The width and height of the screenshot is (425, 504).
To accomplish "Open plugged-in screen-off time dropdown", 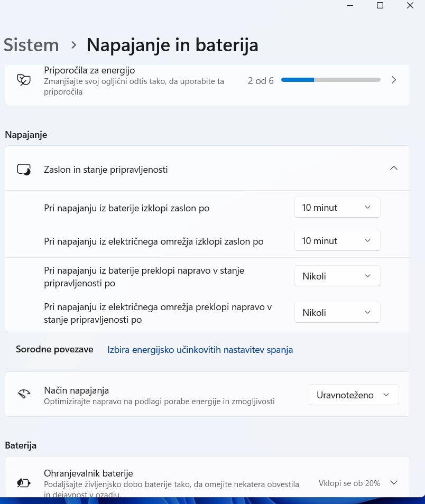I will (x=337, y=240).
